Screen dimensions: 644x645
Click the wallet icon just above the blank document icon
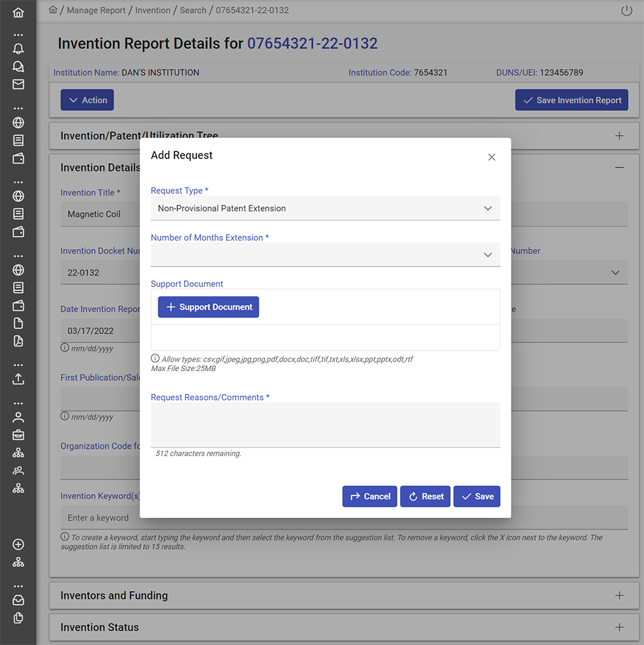[x=18, y=305]
